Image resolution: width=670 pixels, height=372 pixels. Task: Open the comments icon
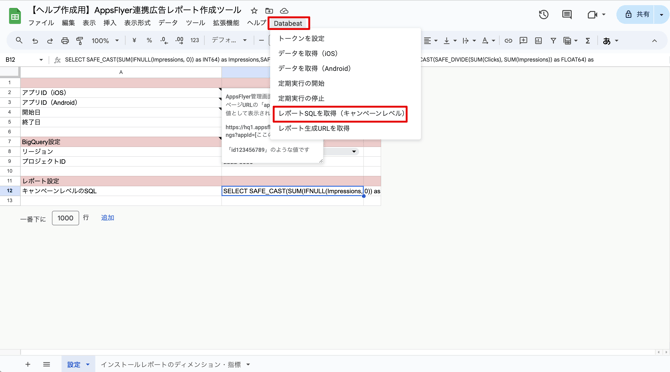[x=567, y=15]
